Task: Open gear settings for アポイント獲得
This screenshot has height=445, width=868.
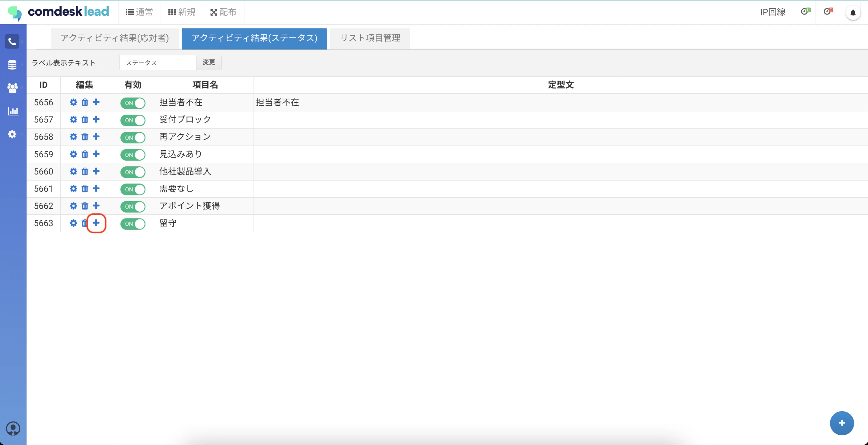Action: click(73, 206)
